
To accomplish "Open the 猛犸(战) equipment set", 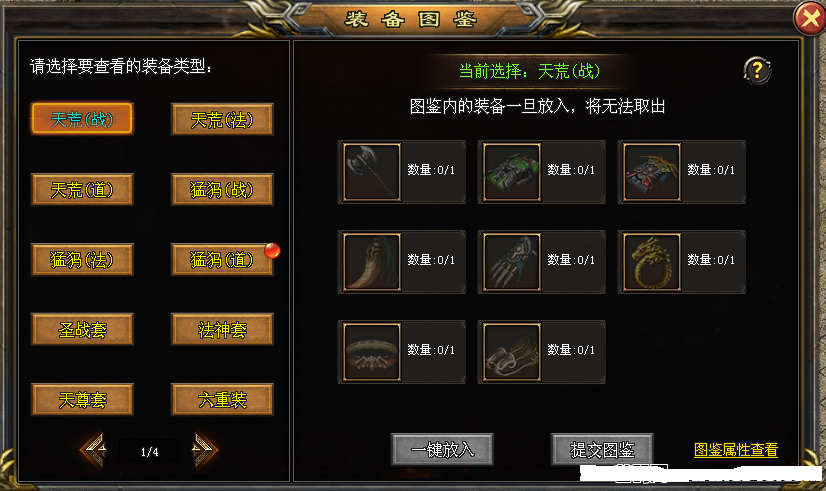I will pos(222,190).
